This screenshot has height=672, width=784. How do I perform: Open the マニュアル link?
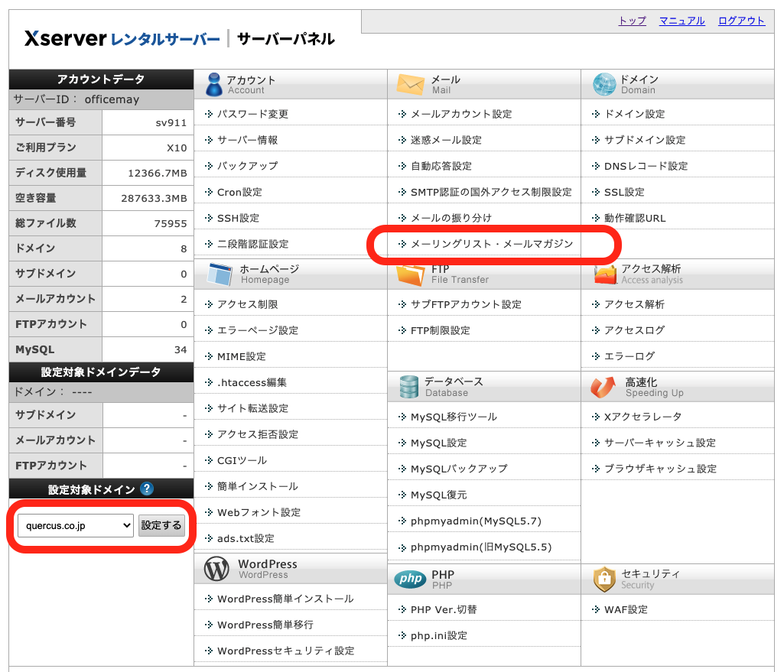point(682,21)
